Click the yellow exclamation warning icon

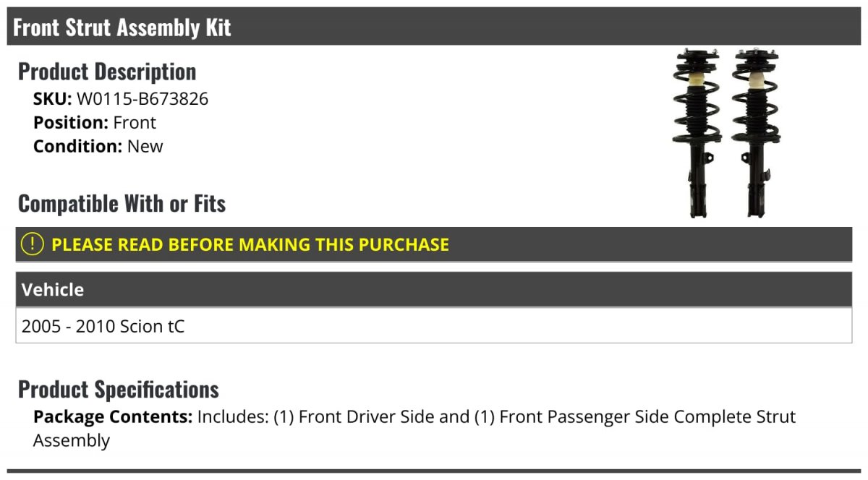coord(33,244)
